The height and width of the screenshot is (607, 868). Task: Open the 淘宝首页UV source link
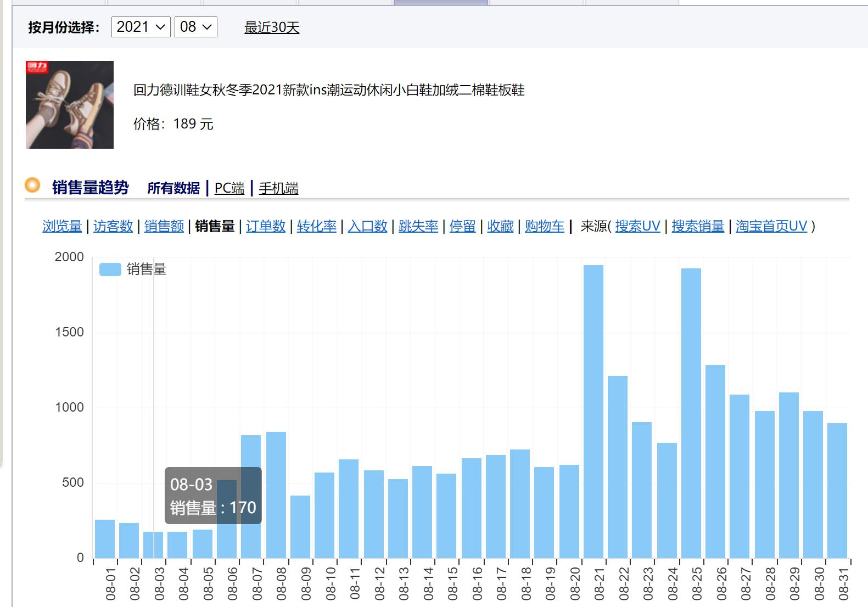[x=771, y=226]
